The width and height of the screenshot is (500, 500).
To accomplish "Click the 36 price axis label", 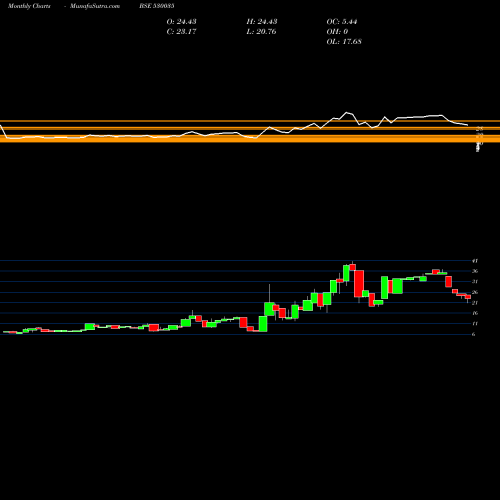I will (x=475, y=271).
